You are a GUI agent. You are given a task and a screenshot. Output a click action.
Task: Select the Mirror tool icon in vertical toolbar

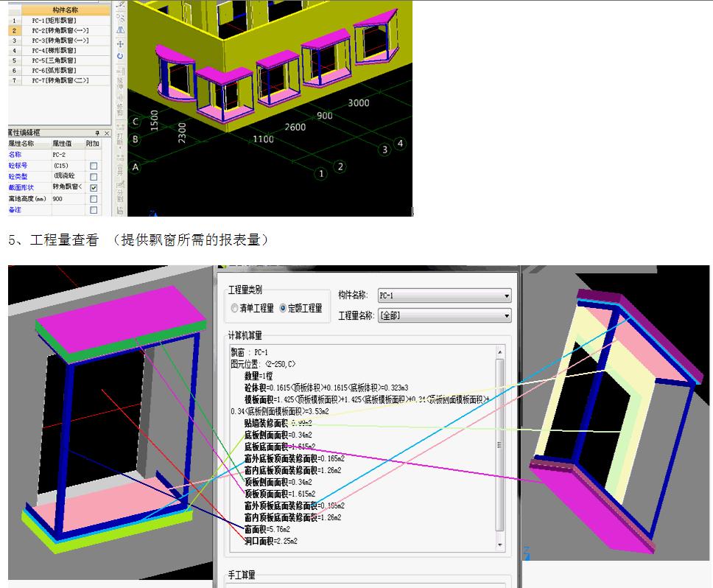[x=120, y=30]
